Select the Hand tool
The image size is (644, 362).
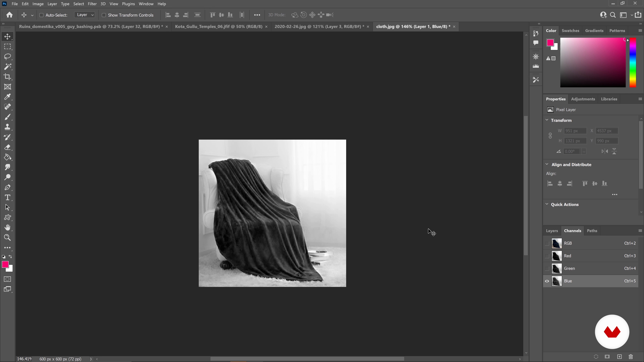(8, 228)
